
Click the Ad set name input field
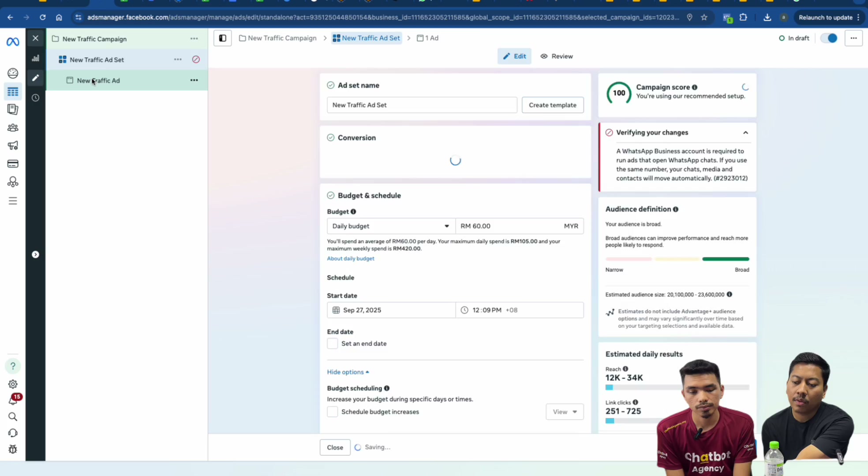pos(422,105)
